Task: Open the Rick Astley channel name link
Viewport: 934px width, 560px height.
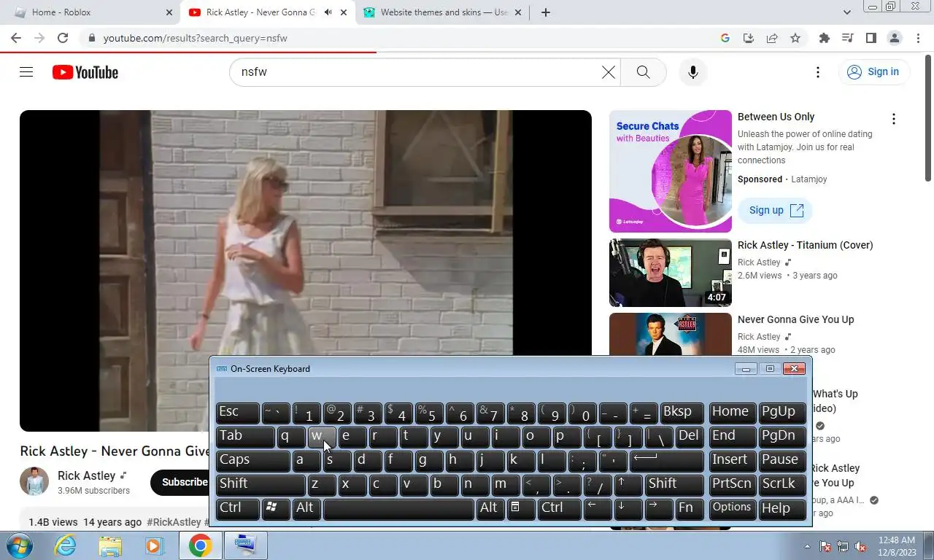Action: click(x=86, y=475)
